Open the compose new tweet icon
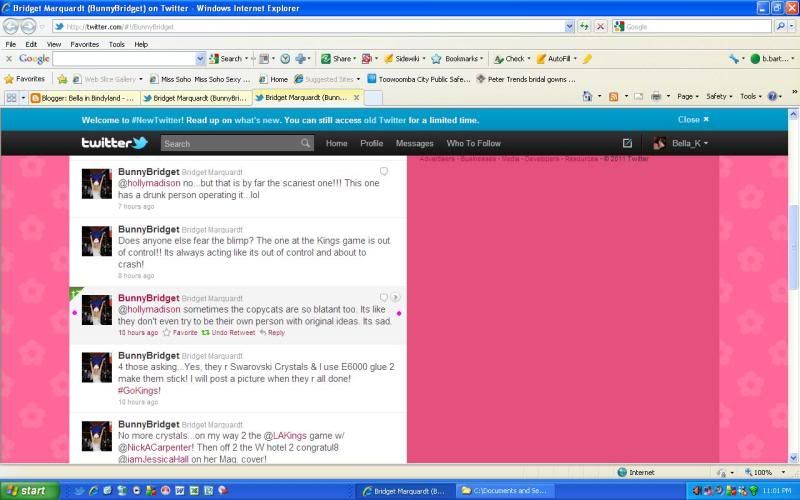The width and height of the screenshot is (800, 500). pyautogui.click(x=627, y=143)
